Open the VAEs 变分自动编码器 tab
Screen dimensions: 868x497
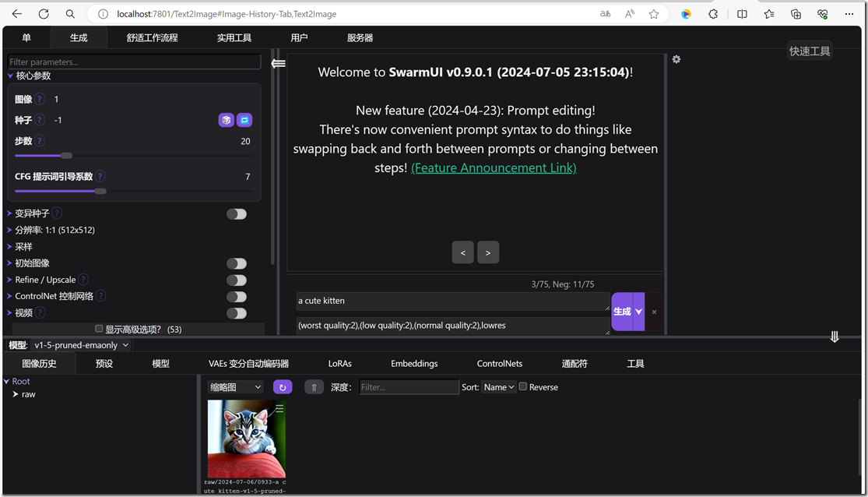pyautogui.click(x=248, y=364)
